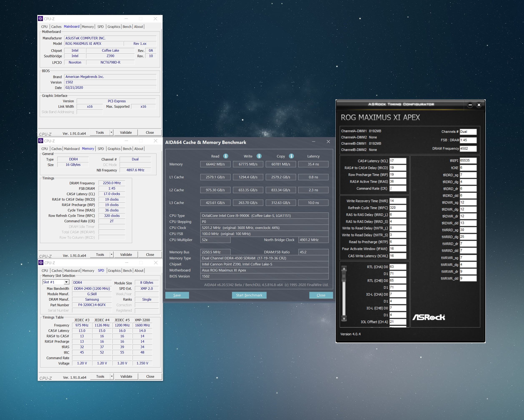Image resolution: width=524 pixels, height=420 pixels.
Task: Click the Write info icon in AIDA64
Action: [259, 156]
